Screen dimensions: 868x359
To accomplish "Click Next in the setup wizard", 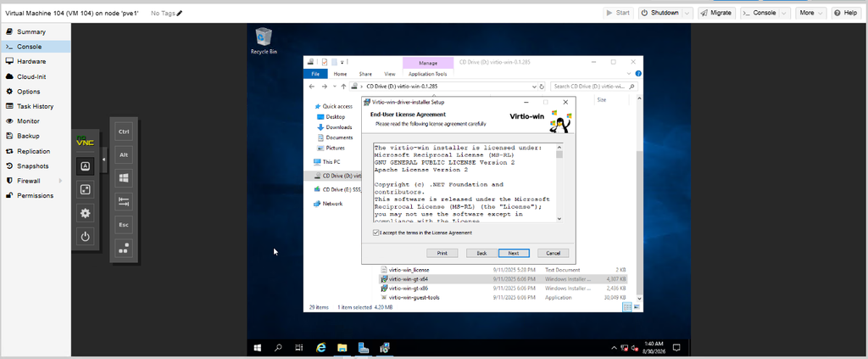I will pos(513,253).
